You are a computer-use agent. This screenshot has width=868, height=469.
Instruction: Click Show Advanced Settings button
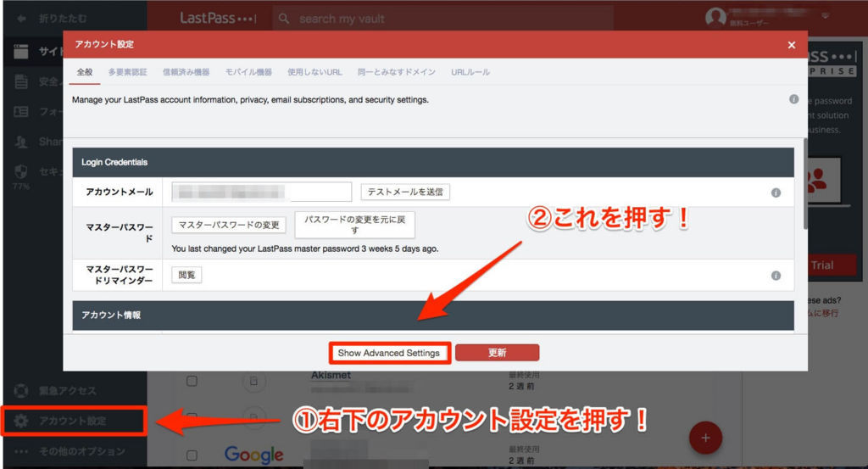pos(389,353)
